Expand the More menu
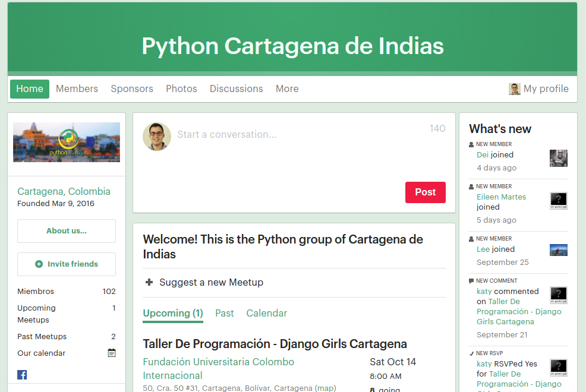Image resolution: width=586 pixels, height=392 pixels. coord(287,89)
